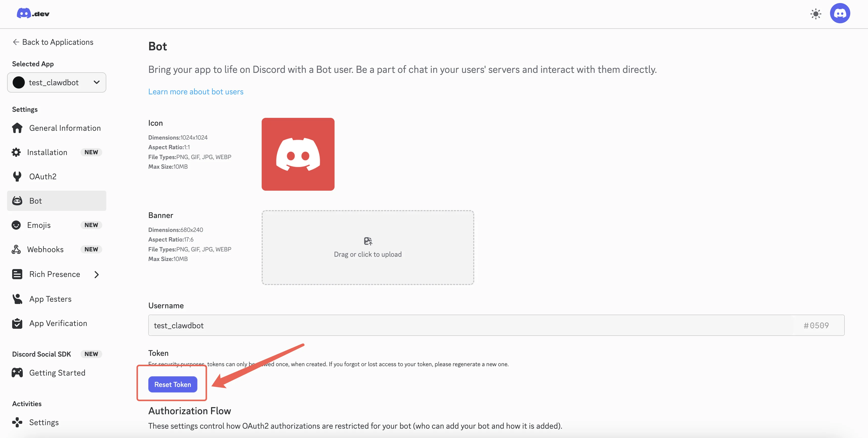868x438 pixels.
Task: Click the NEW badge beside Emojis
Action: [91, 225]
